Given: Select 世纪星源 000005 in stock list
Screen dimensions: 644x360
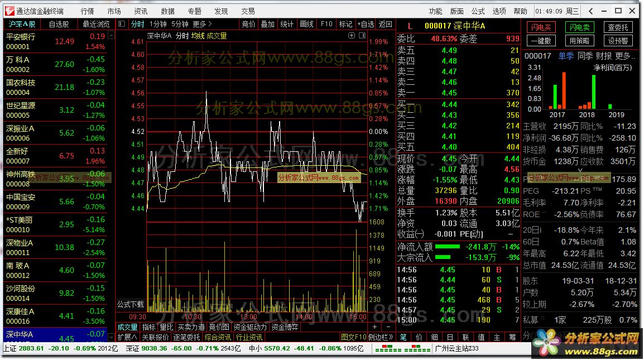Looking at the screenshot, I should [55, 110].
